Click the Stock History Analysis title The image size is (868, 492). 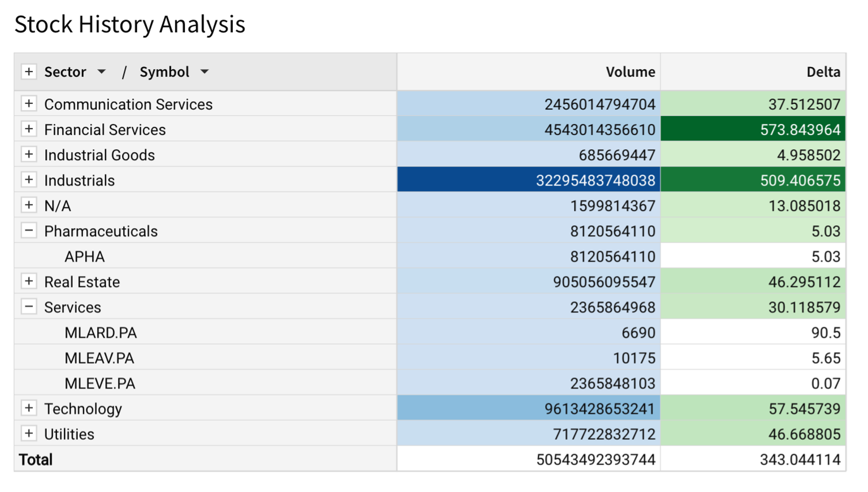pos(130,25)
